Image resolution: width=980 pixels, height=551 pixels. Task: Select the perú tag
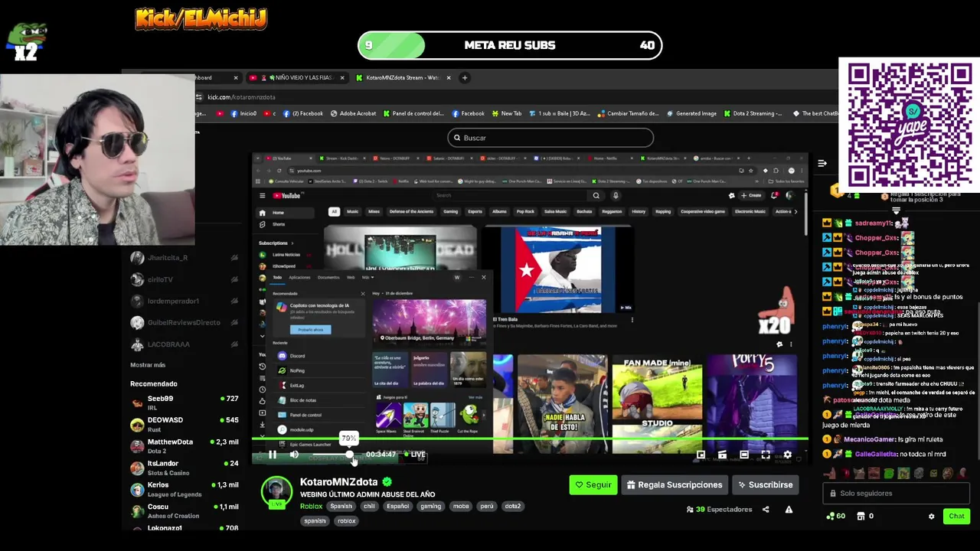pos(487,506)
